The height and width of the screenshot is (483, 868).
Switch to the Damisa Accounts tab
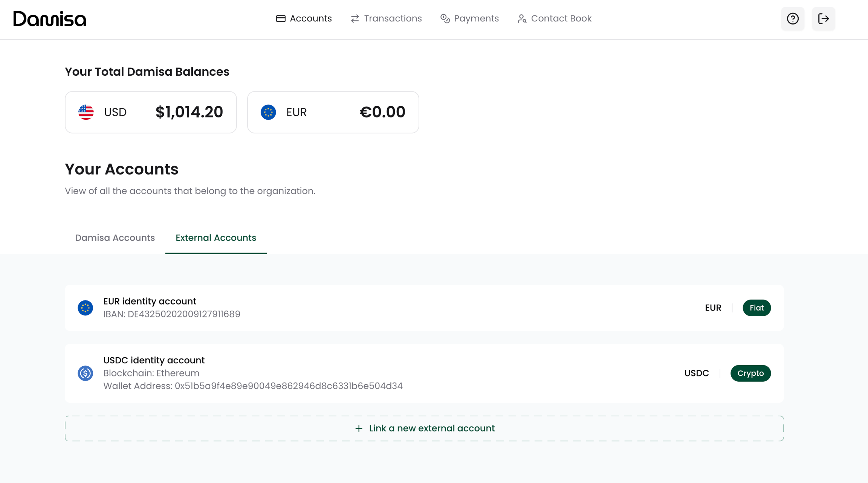tap(115, 238)
